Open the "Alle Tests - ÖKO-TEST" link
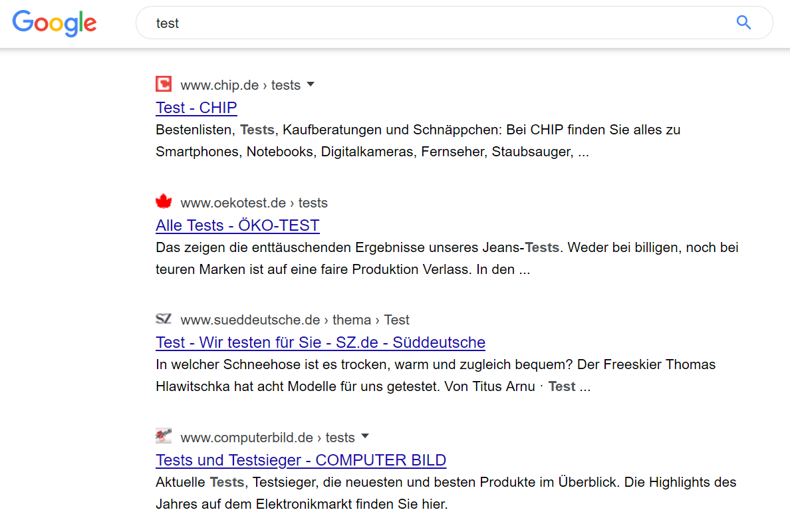The width and height of the screenshot is (790, 532). pos(237,225)
